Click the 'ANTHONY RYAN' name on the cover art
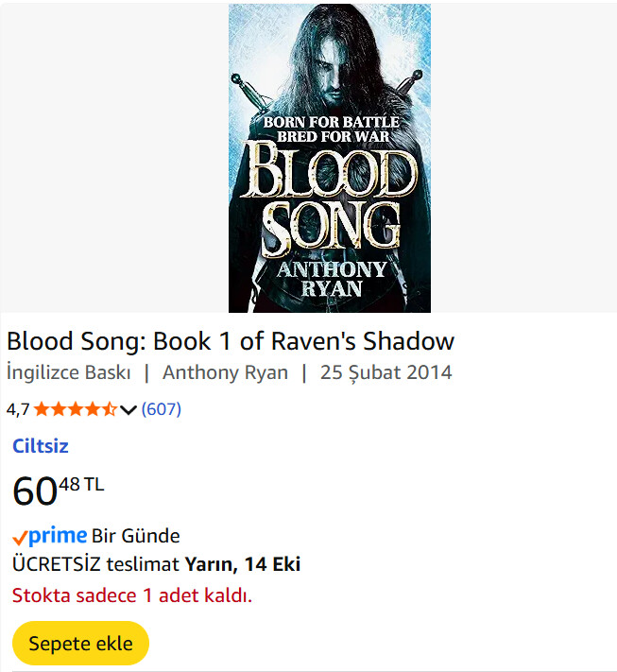 [x=330, y=279]
